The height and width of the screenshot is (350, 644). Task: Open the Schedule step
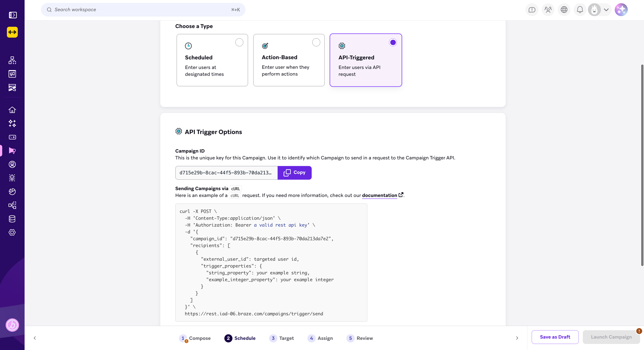(x=240, y=338)
